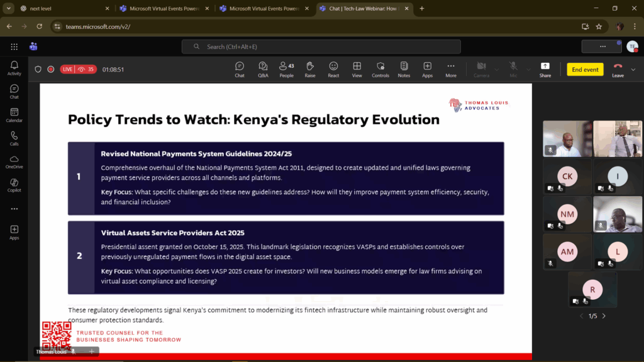The height and width of the screenshot is (362, 644).
Task: Open the Leave options dropdown
Action: point(633,69)
